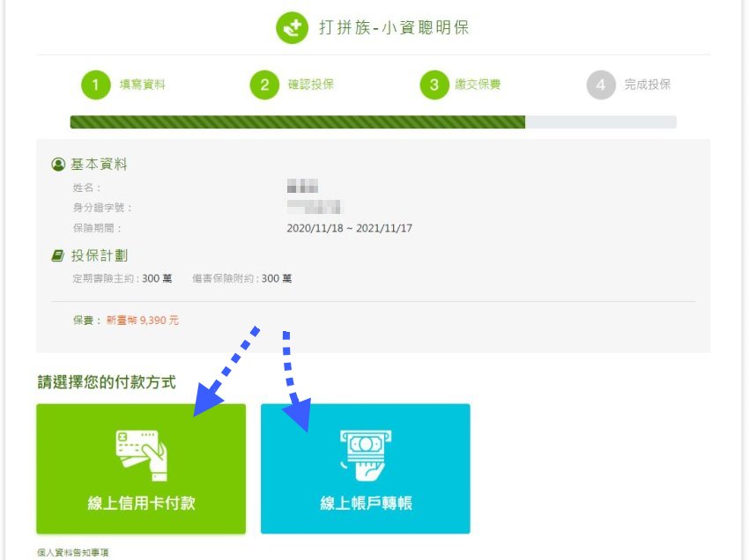Click the 確認投保 step label

[x=310, y=85]
